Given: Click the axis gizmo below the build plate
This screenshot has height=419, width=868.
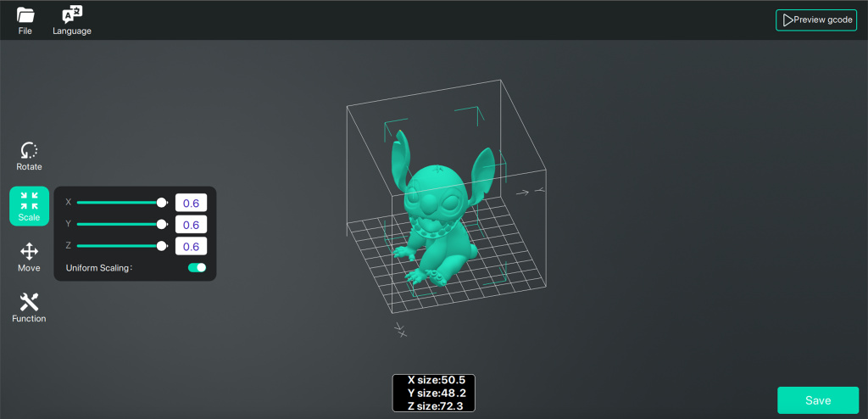Looking at the screenshot, I should (401, 330).
